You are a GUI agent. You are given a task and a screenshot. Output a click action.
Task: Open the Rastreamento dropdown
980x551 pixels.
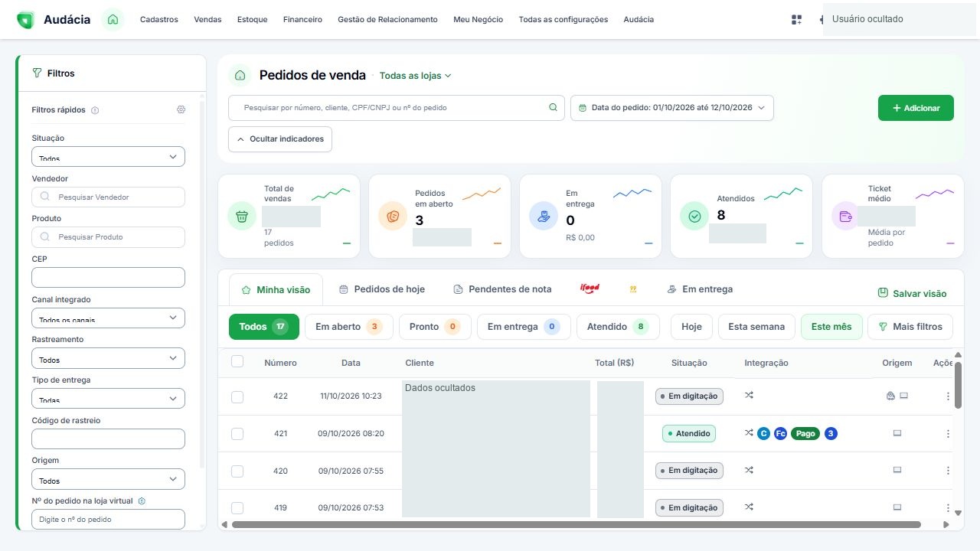pos(108,358)
